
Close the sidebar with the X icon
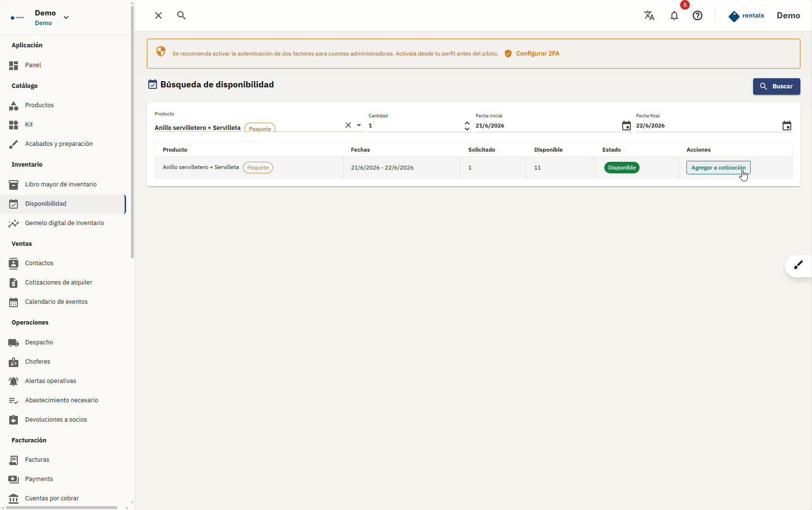click(x=158, y=15)
